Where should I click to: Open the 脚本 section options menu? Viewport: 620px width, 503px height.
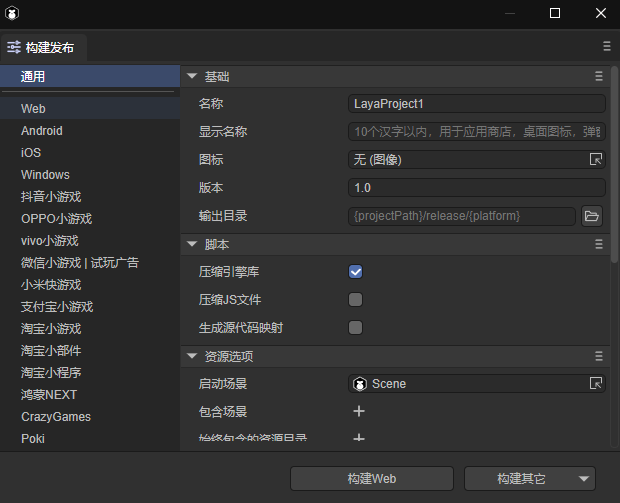click(599, 244)
